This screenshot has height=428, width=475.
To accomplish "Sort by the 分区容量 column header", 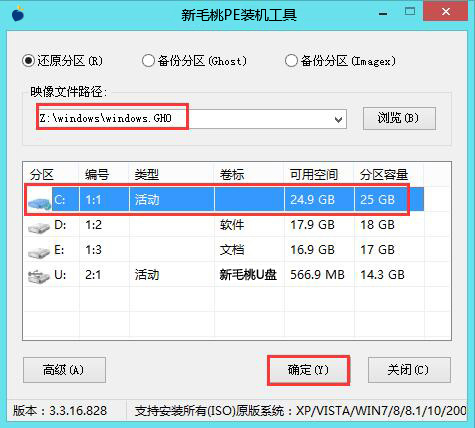I will (x=384, y=174).
